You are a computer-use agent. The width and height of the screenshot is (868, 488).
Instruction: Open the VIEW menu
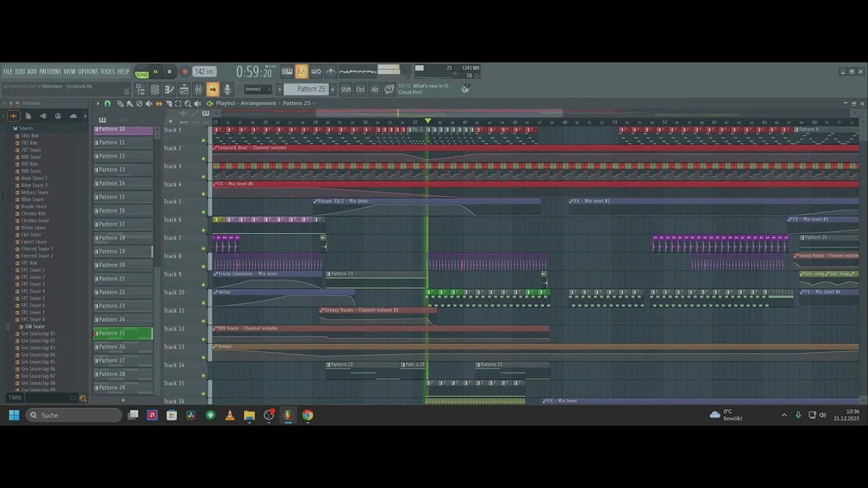point(70,72)
